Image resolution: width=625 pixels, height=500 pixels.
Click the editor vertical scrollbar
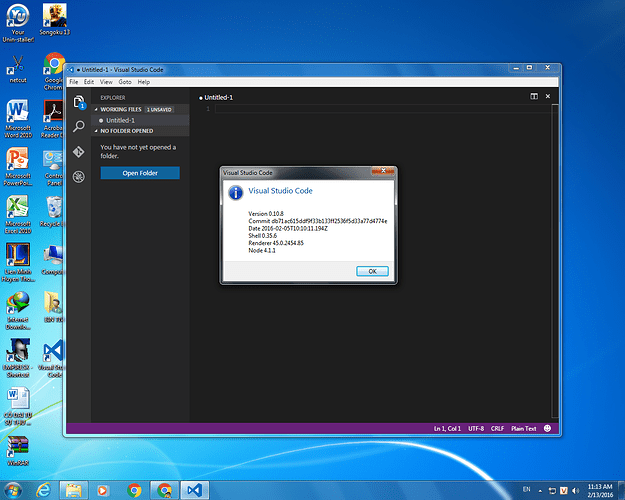(x=554, y=261)
